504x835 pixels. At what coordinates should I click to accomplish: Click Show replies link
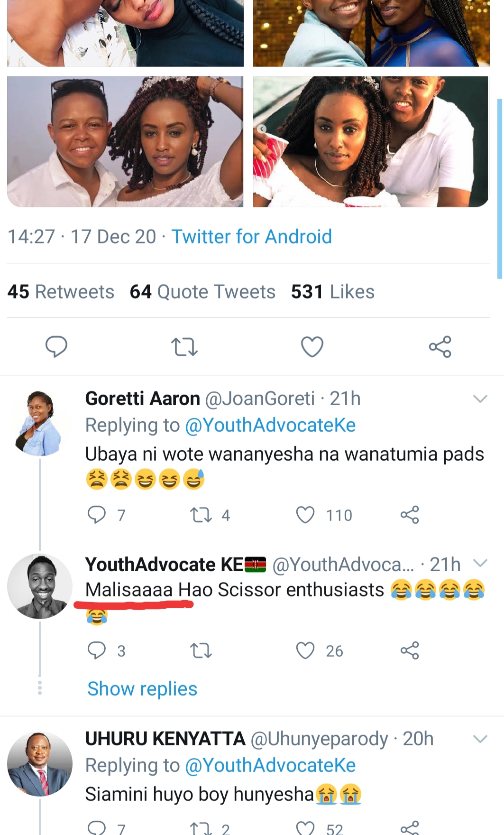tap(142, 689)
